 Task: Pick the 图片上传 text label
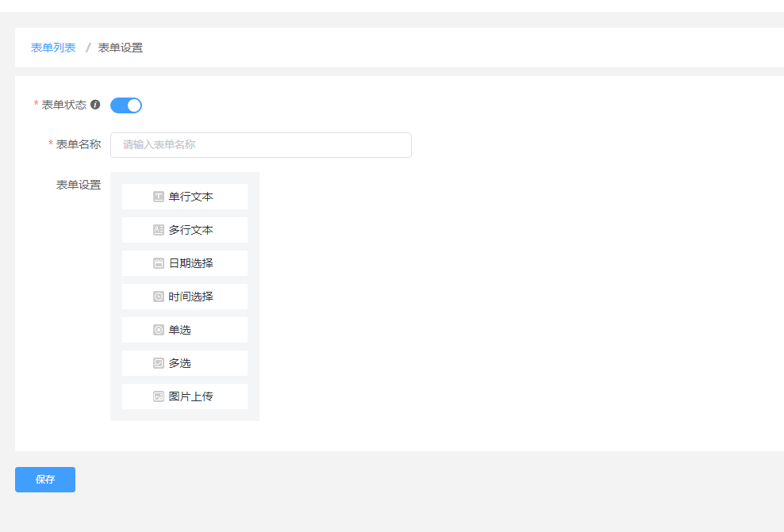click(191, 396)
